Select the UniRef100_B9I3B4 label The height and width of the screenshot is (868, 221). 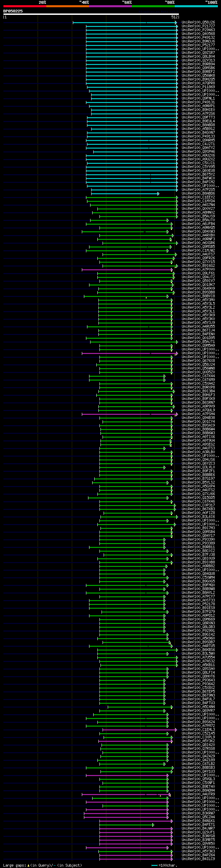pyautogui.click(x=198, y=391)
